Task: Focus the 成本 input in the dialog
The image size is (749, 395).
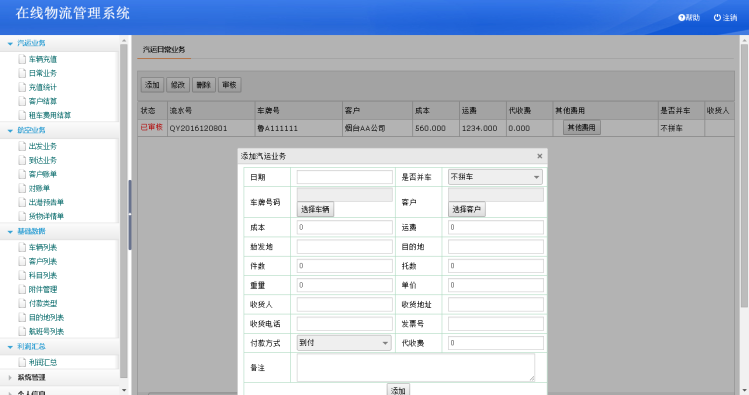Action: pos(344,227)
